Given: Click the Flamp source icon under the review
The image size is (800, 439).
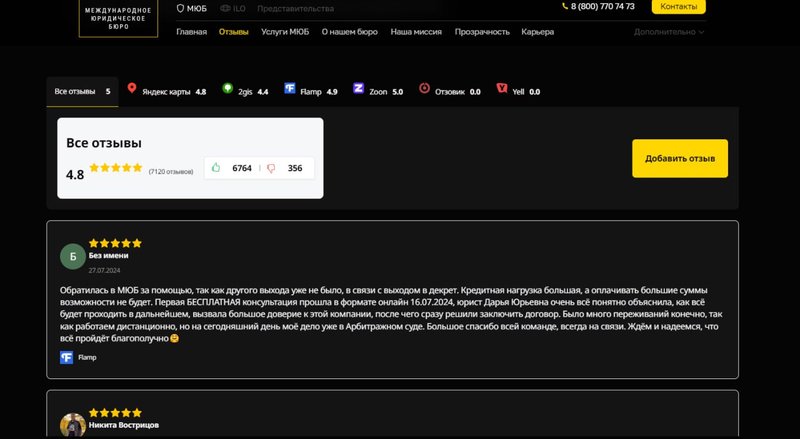Looking at the screenshot, I should coord(66,357).
